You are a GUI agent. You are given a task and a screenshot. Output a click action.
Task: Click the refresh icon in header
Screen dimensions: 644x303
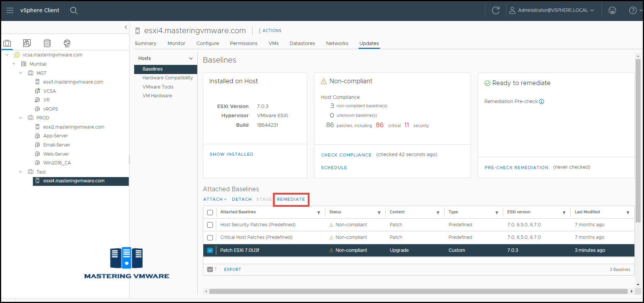496,10
